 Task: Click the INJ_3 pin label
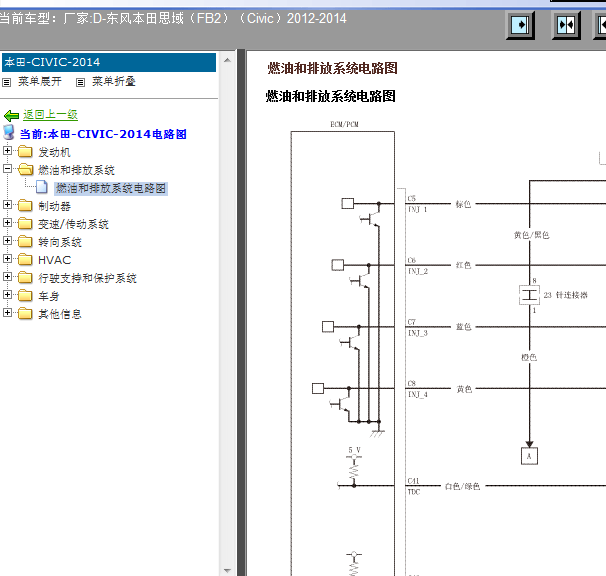point(418,333)
